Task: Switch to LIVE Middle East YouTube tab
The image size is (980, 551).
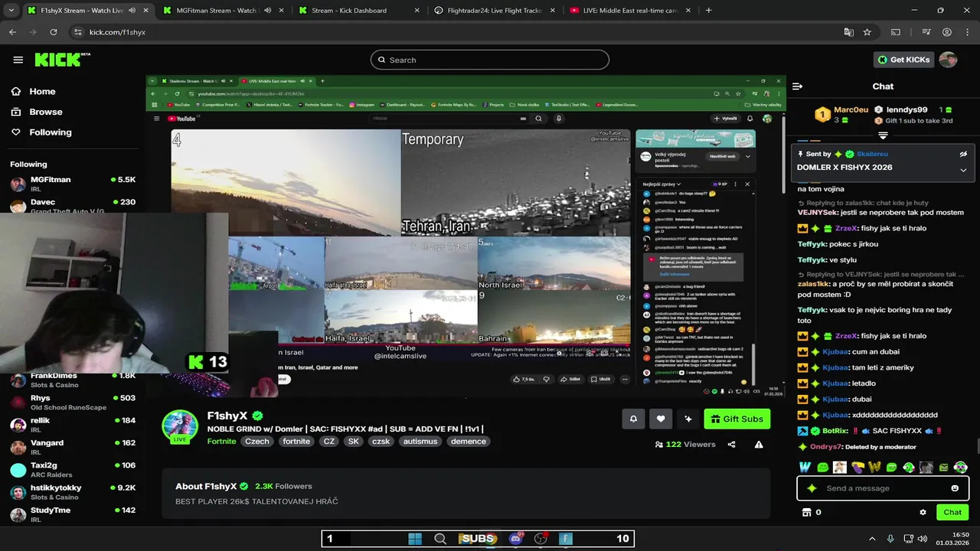Action: (x=631, y=11)
